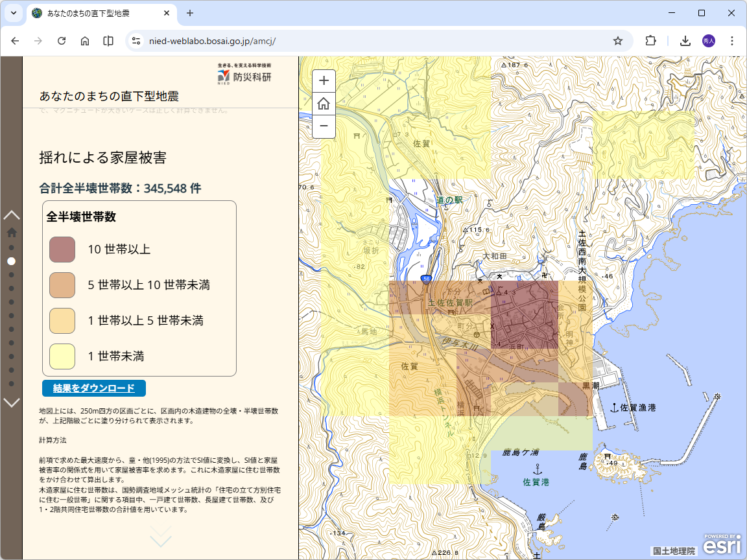Click the 計算方法 text
This screenshot has width=747, height=560.
[x=53, y=441]
